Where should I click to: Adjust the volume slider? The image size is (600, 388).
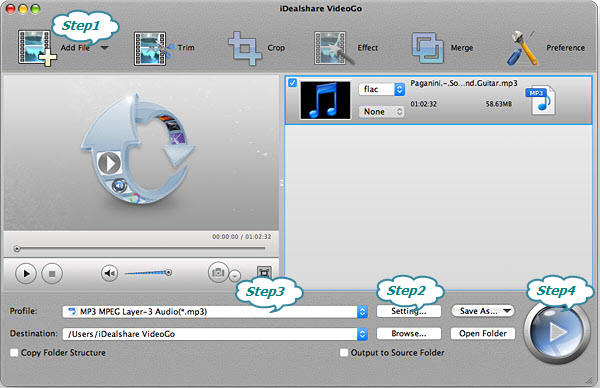tap(148, 273)
